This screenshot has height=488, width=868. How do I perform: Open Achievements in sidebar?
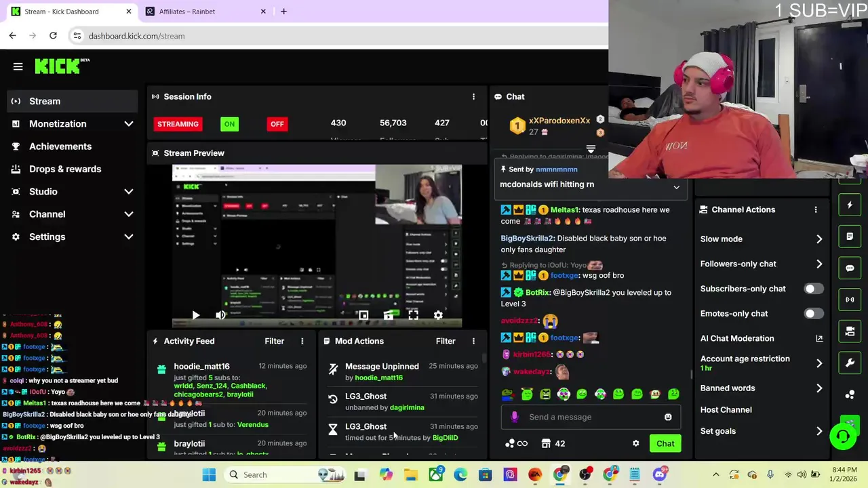pyautogui.click(x=73, y=146)
